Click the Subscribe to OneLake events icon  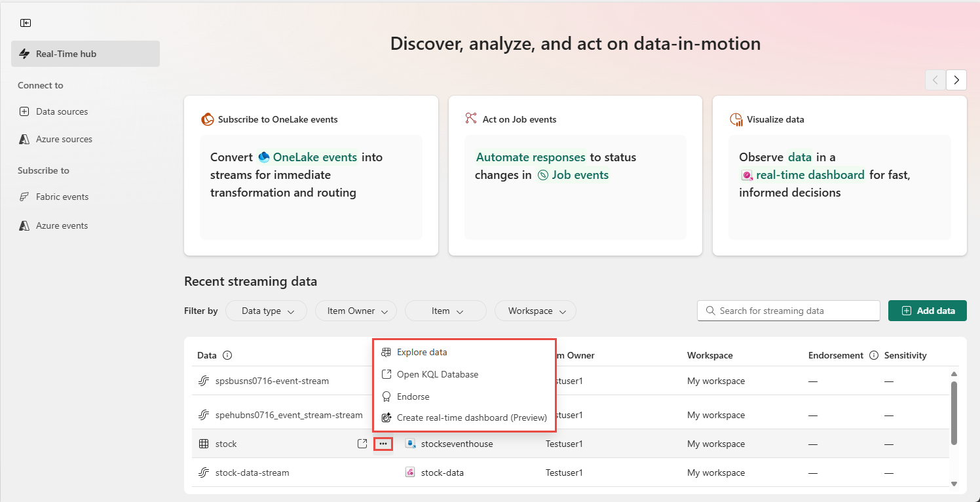(207, 119)
